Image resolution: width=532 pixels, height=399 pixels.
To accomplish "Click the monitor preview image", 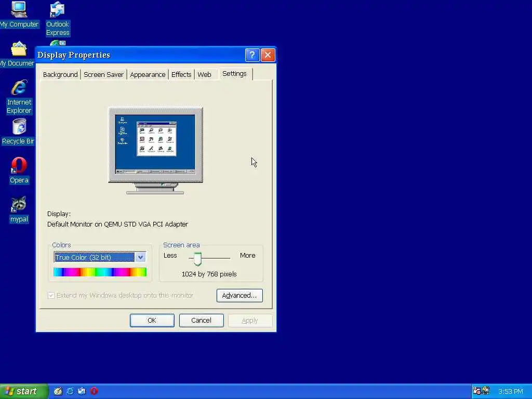I will click(x=155, y=150).
